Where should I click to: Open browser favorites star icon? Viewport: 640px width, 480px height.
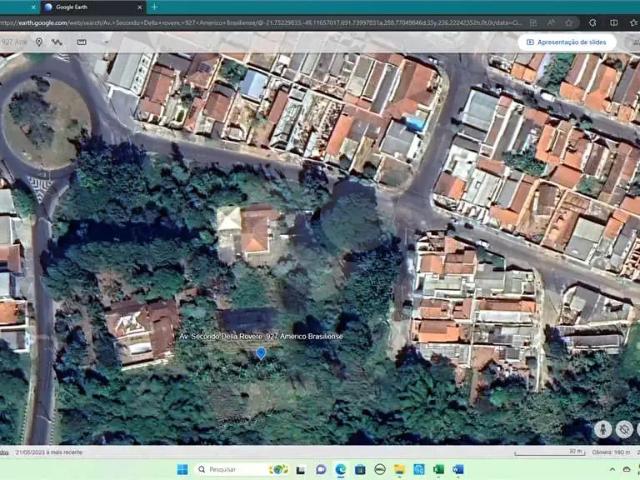pyautogui.click(x=635, y=23)
